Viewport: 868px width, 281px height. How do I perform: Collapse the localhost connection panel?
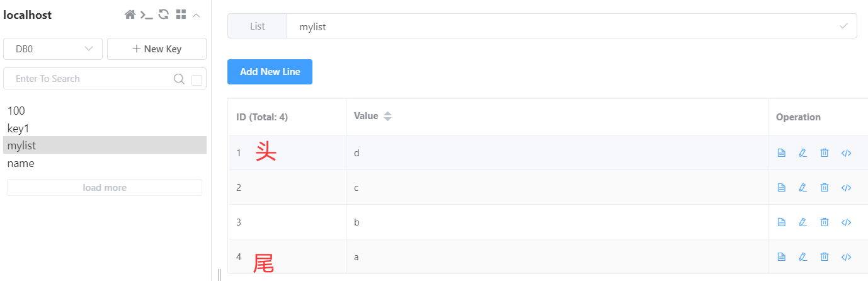pos(197,14)
